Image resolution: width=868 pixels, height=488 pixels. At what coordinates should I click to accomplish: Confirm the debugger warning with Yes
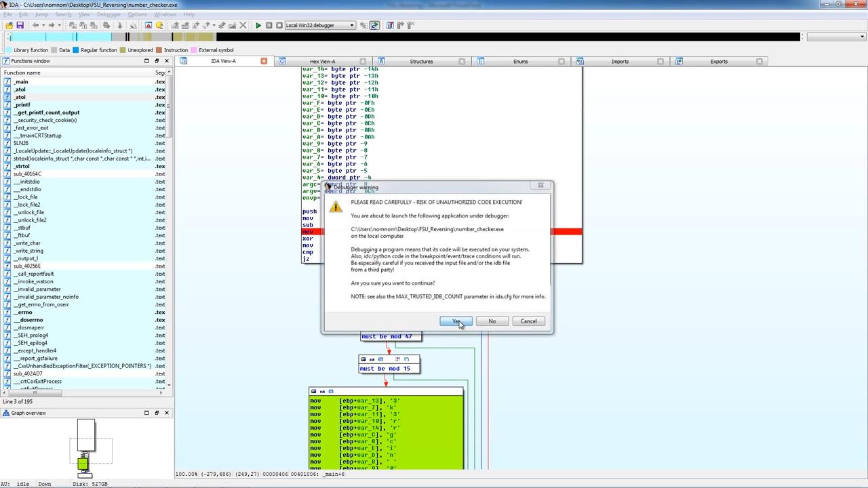456,321
